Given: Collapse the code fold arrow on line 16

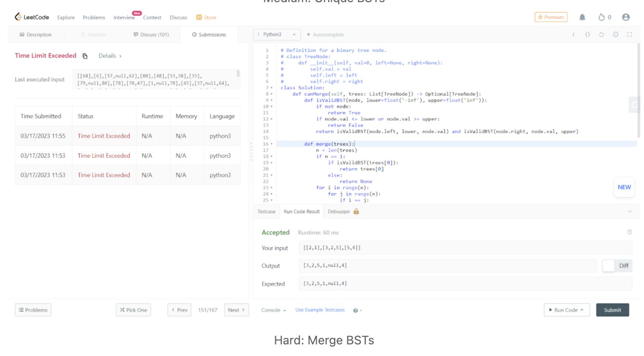Looking at the screenshot, I should 272,144.
